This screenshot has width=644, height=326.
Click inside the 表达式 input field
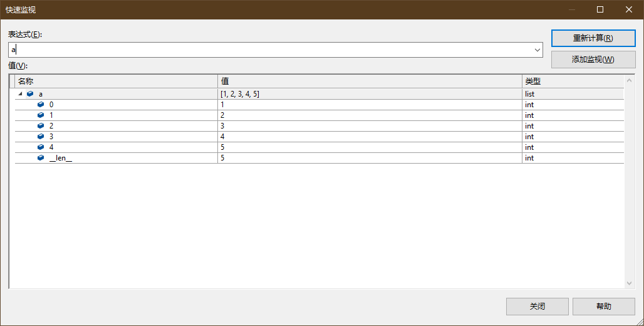269,50
